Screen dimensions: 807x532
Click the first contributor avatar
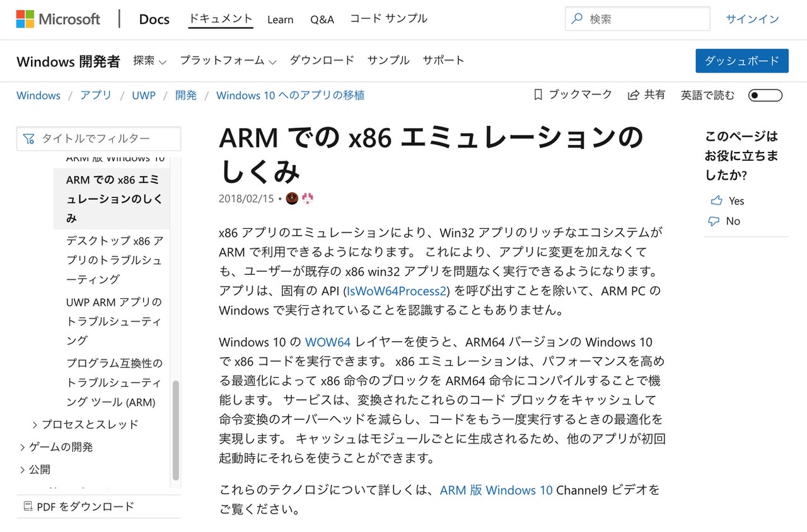click(x=292, y=199)
